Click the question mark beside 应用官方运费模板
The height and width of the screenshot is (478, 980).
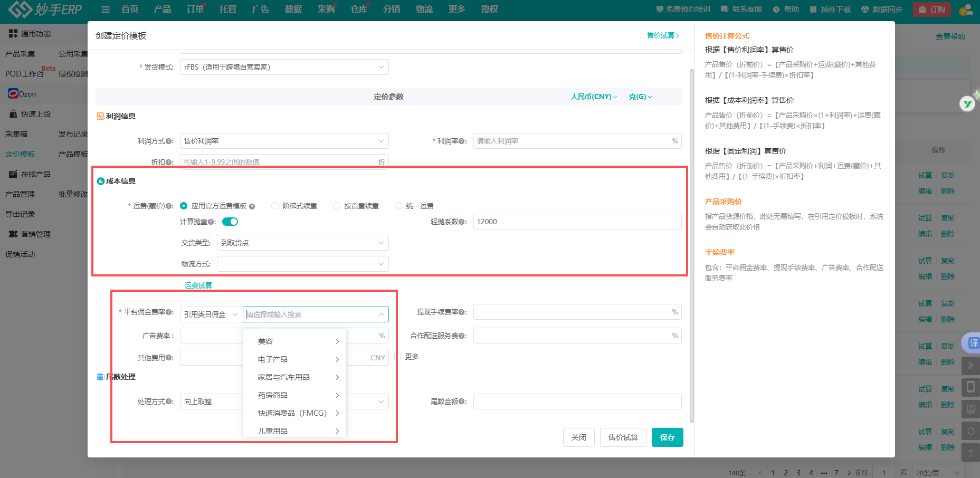[x=252, y=206]
